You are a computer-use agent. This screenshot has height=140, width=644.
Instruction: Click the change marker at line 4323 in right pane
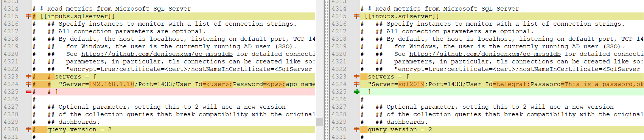[x=357, y=77]
